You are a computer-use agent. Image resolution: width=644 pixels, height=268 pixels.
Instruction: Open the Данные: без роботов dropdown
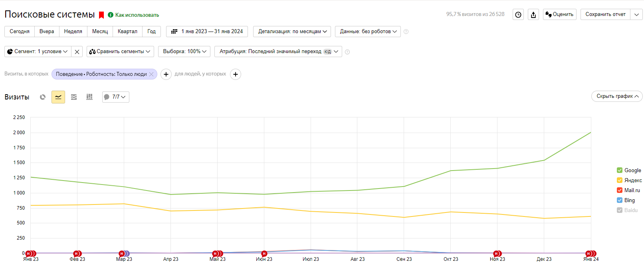coord(368,32)
